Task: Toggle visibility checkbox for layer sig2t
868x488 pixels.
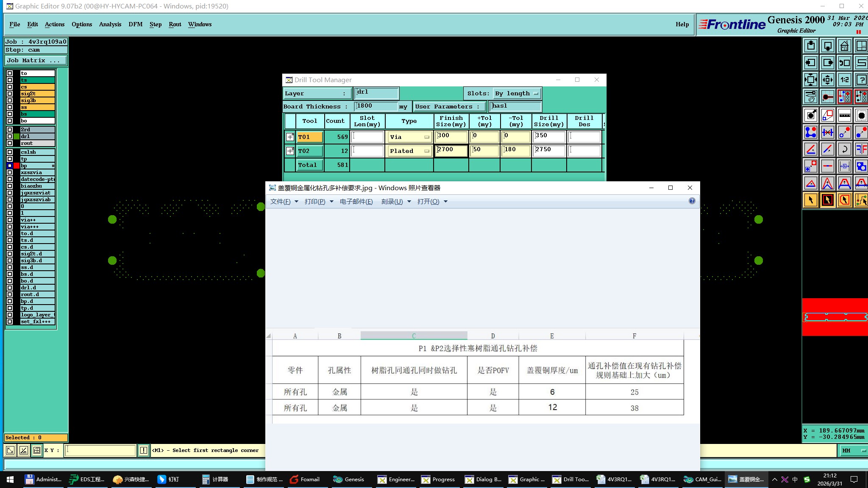Action: click(10, 94)
